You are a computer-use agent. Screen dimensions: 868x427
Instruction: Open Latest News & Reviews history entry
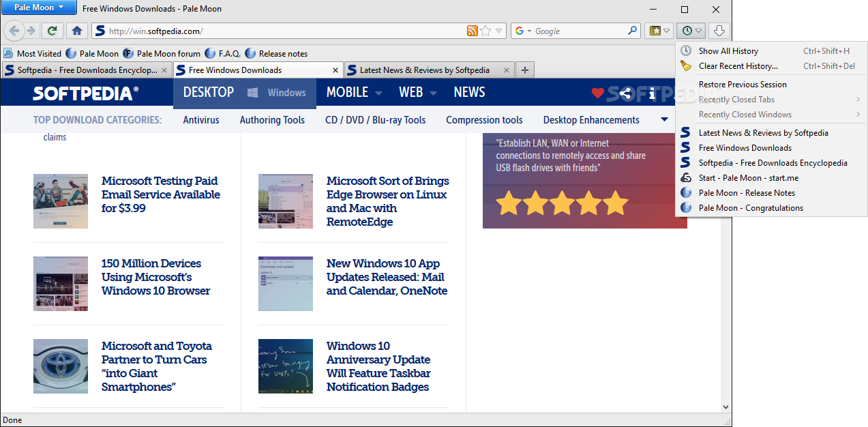coord(771,133)
